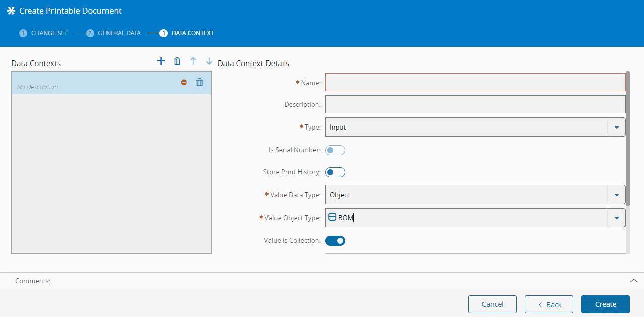The width and height of the screenshot is (644, 317).
Task: Turn off Value is Collection switch
Action: [x=335, y=241]
